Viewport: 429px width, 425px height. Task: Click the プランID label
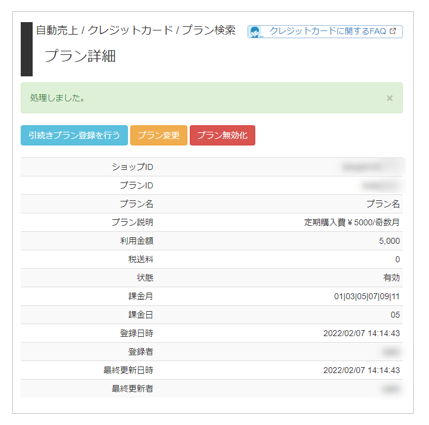(x=137, y=185)
